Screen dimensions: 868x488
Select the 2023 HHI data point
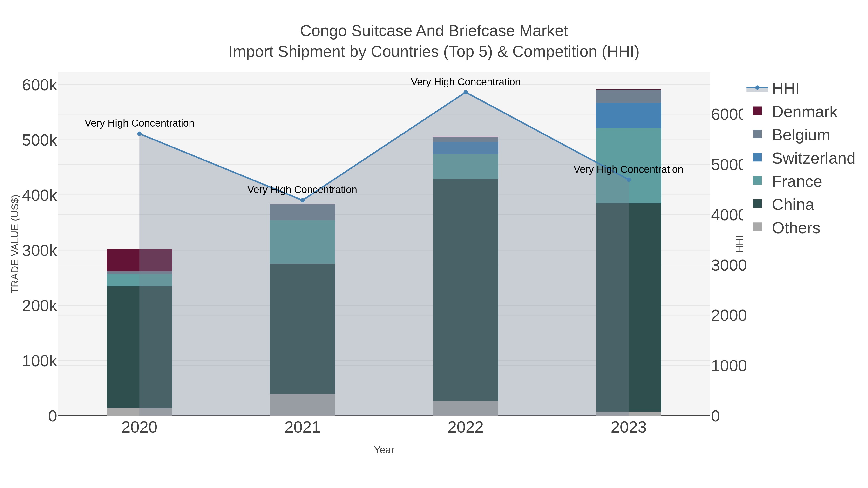point(628,180)
